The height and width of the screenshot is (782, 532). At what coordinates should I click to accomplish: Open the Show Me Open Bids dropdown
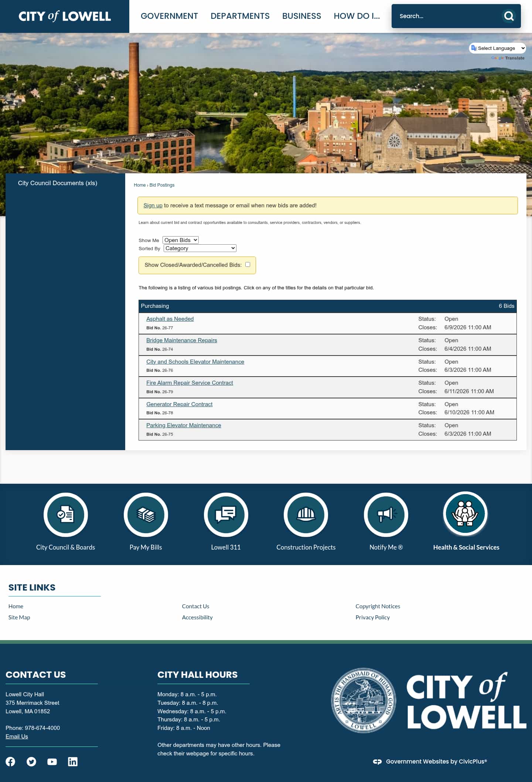click(181, 240)
